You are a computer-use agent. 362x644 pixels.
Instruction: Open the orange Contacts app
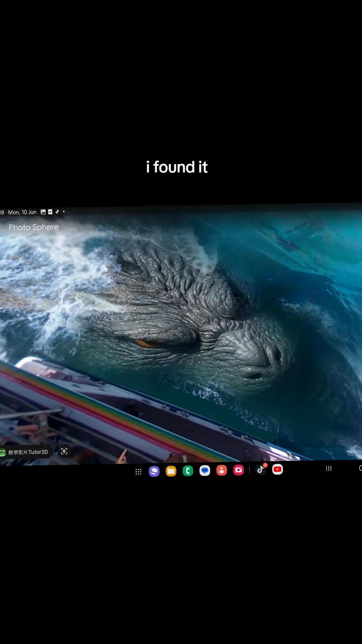point(222,470)
